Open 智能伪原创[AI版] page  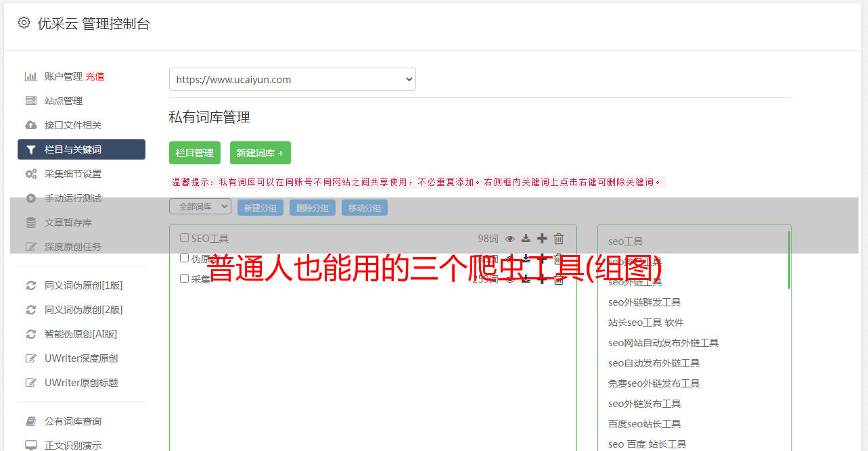pyautogui.click(x=81, y=334)
